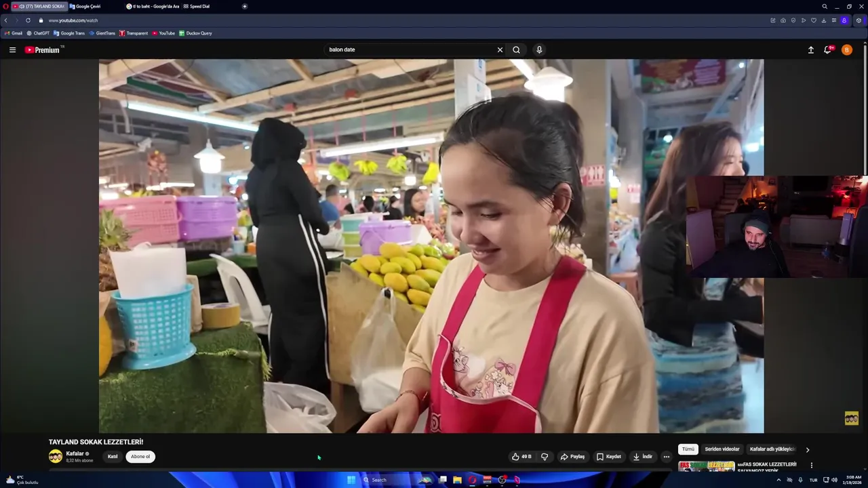Open more actions three-dot menu
868x488 pixels.
666,457
